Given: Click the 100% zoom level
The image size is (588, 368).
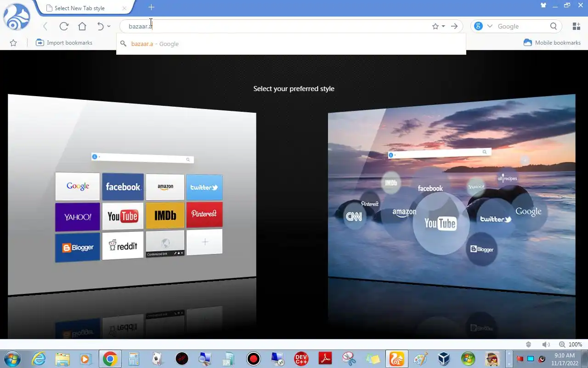Looking at the screenshot, I should [575, 345].
